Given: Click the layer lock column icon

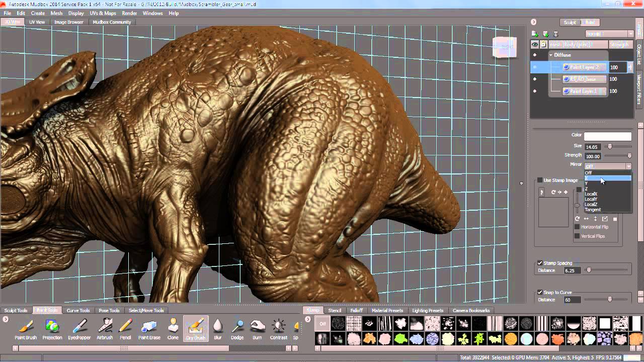Looking at the screenshot, I should coord(543,45).
